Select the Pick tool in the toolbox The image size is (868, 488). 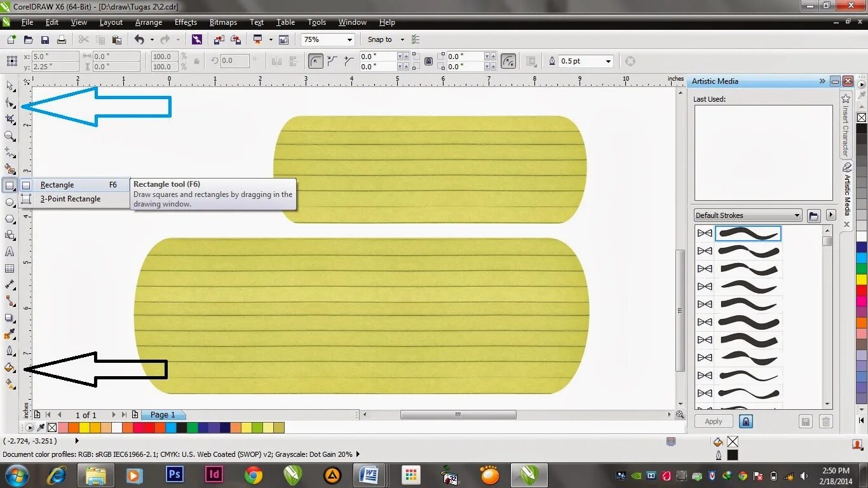(x=10, y=86)
